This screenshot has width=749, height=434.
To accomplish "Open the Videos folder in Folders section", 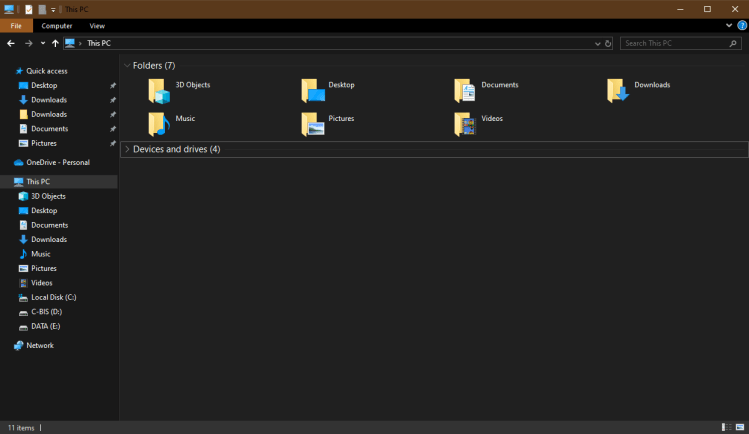I will click(x=465, y=124).
